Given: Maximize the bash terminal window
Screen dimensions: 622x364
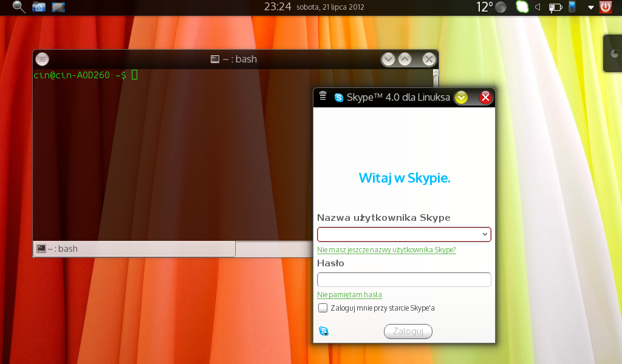Looking at the screenshot, I should point(405,59).
